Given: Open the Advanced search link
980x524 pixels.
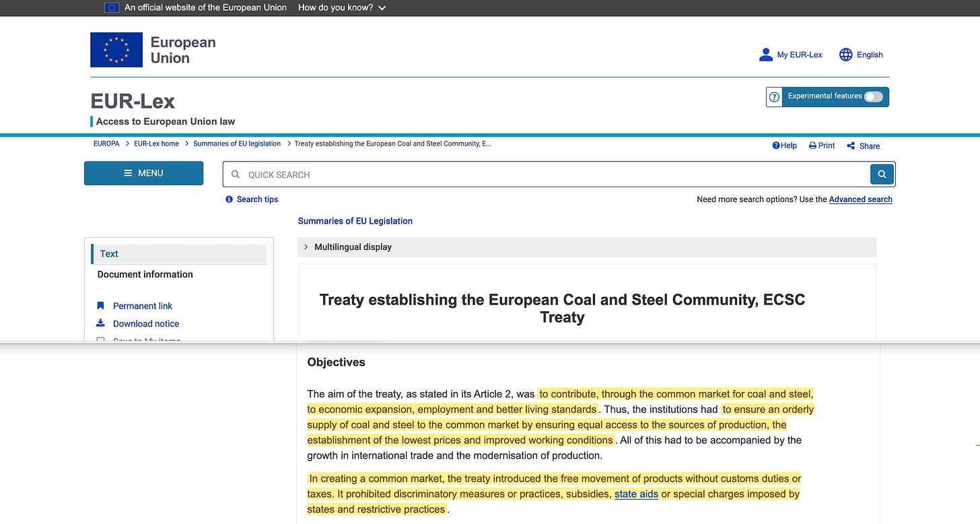Looking at the screenshot, I should tap(861, 199).
